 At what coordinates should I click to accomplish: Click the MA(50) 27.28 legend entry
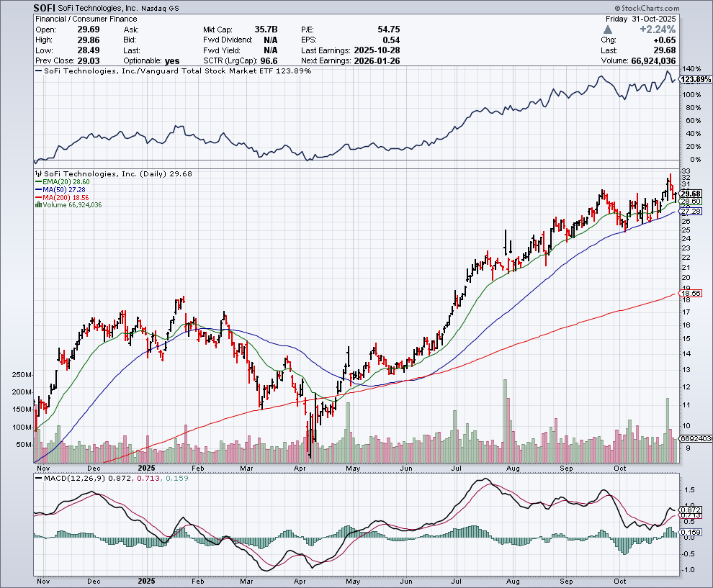point(60,189)
